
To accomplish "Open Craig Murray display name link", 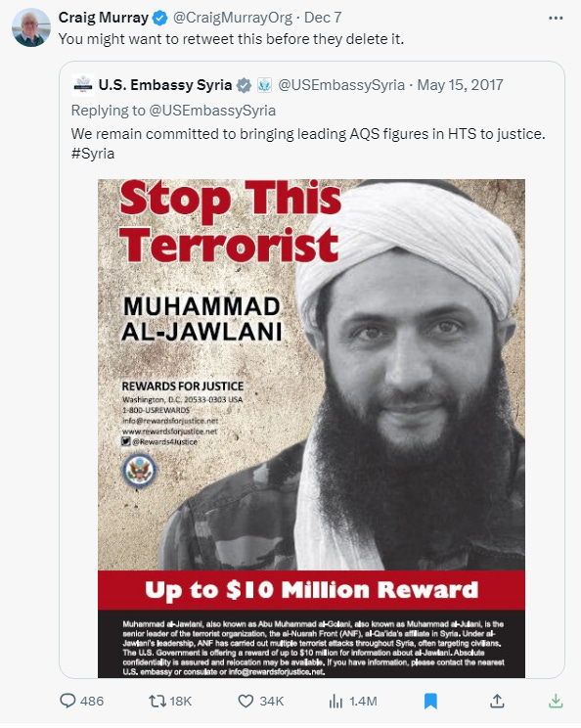I will (x=103, y=18).
